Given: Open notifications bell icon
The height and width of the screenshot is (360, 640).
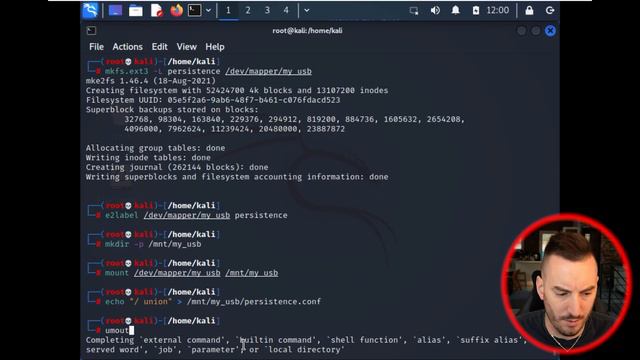Looking at the screenshot, I should [456, 10].
